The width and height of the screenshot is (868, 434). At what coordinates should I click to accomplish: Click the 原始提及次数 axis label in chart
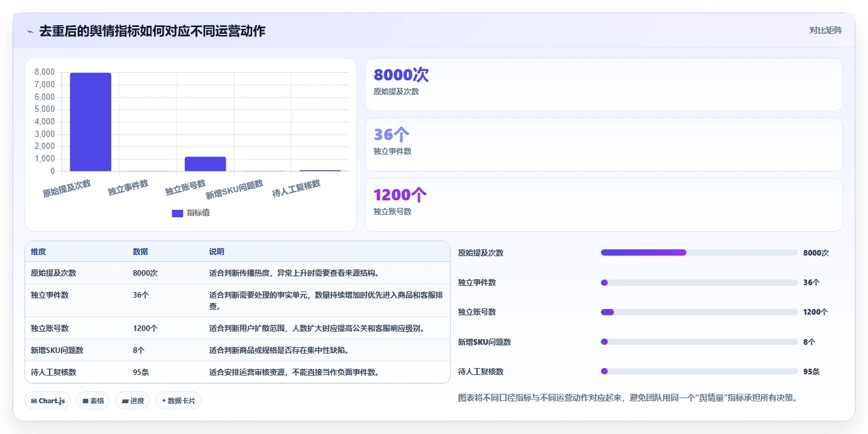[67, 188]
